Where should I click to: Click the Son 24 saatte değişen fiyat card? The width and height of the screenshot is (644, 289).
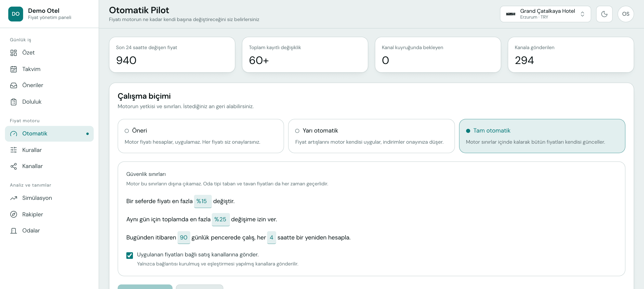click(172, 55)
